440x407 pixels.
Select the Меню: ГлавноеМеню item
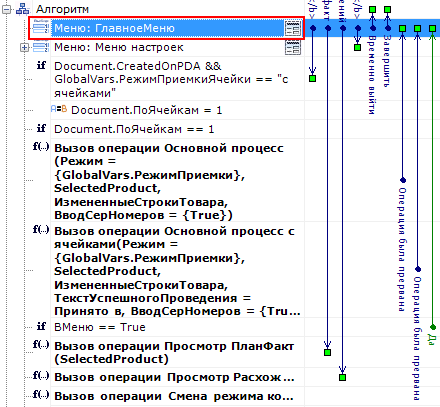(114, 28)
